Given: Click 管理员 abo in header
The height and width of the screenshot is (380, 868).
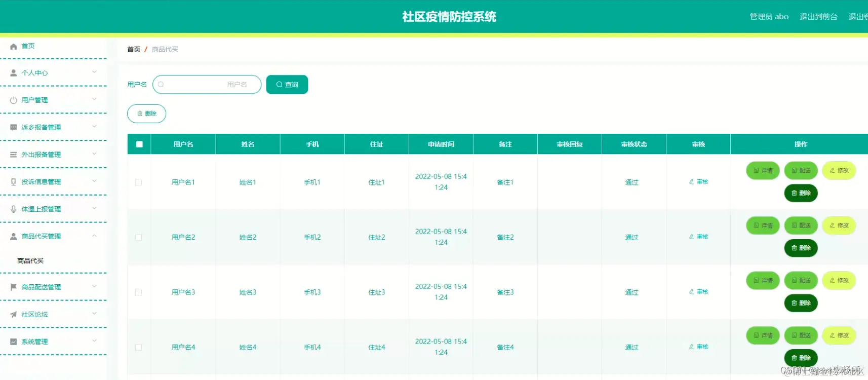Looking at the screenshot, I should [769, 17].
